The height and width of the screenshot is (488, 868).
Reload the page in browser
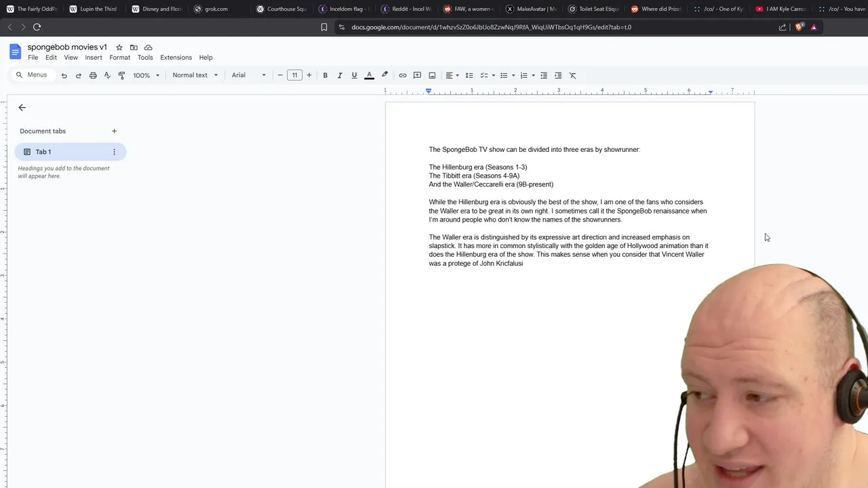click(37, 27)
